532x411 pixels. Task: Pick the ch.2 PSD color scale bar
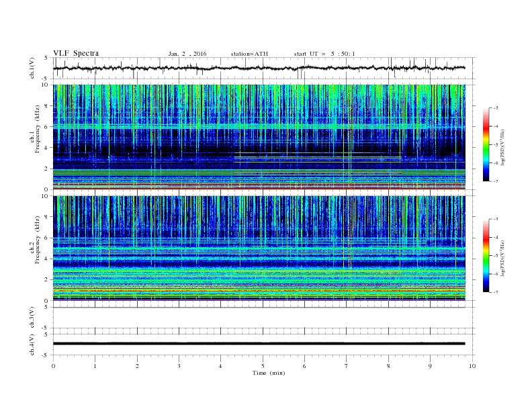(486, 256)
